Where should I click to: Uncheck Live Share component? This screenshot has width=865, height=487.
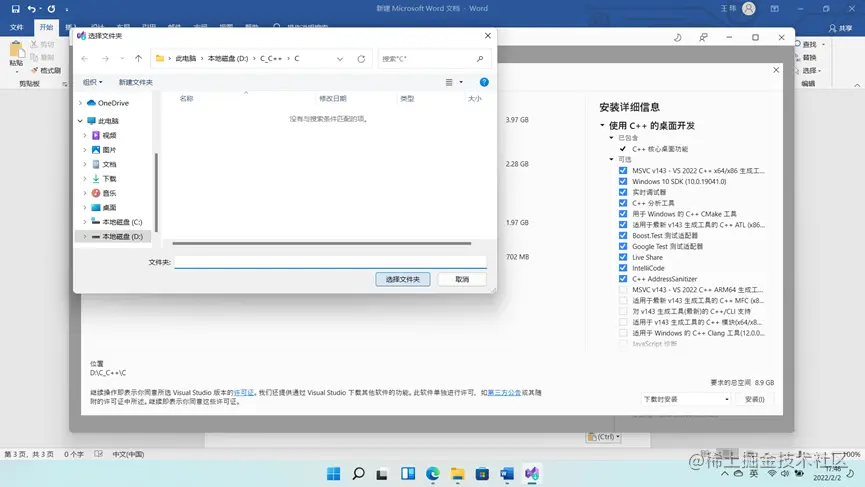pos(623,257)
